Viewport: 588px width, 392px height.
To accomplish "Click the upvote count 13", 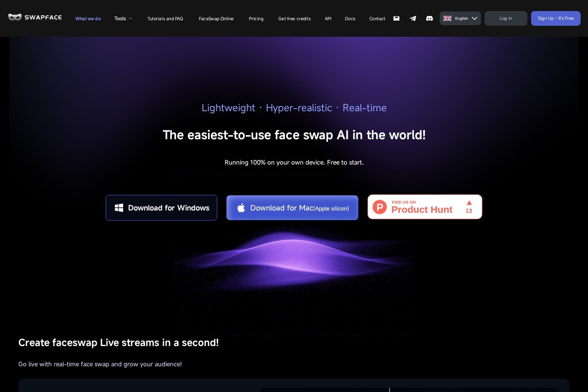I will 469,210.
